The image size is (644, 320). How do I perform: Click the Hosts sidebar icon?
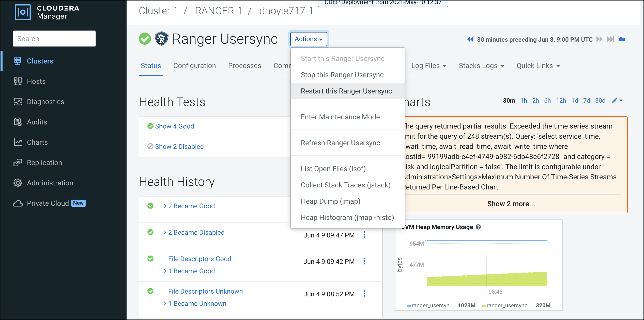[18, 81]
